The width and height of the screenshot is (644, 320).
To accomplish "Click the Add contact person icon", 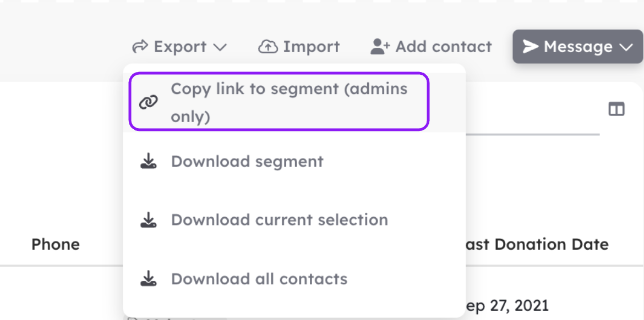I will click(380, 47).
